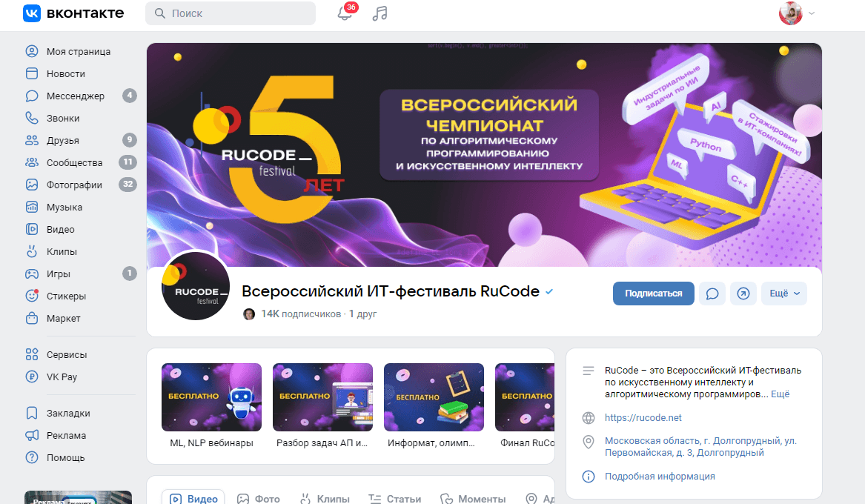This screenshot has height=504, width=865.
Task: Click the info circle icon
Action: [x=589, y=477]
